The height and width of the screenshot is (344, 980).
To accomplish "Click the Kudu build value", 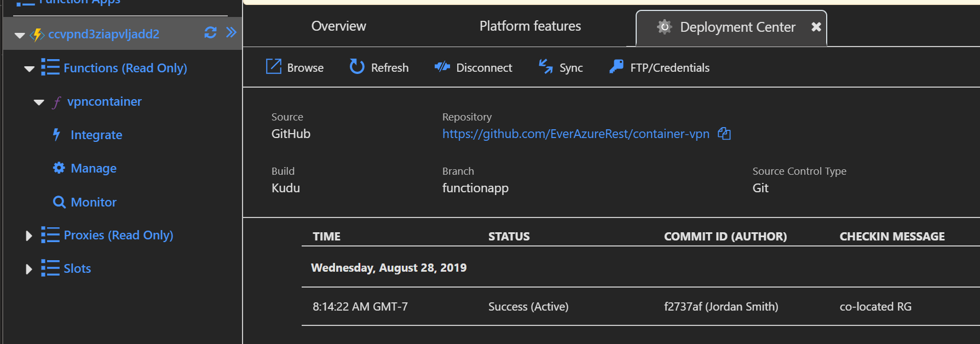I will coord(286,188).
